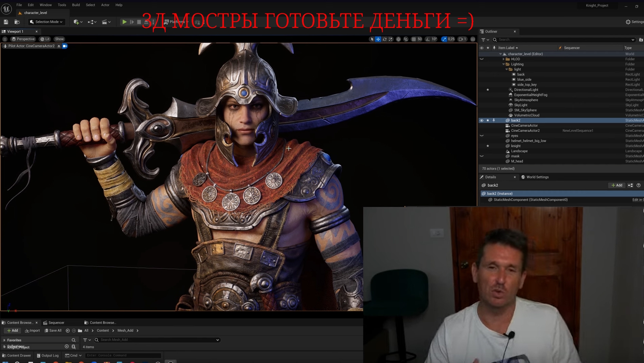Click the Enter Console Command field
This screenshot has height=363, width=644.
tap(123, 355)
